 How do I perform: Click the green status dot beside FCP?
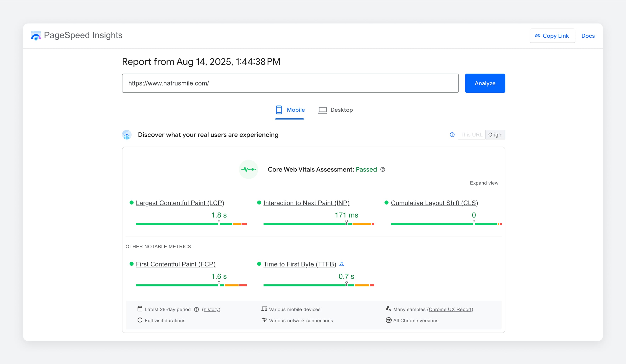tap(131, 264)
